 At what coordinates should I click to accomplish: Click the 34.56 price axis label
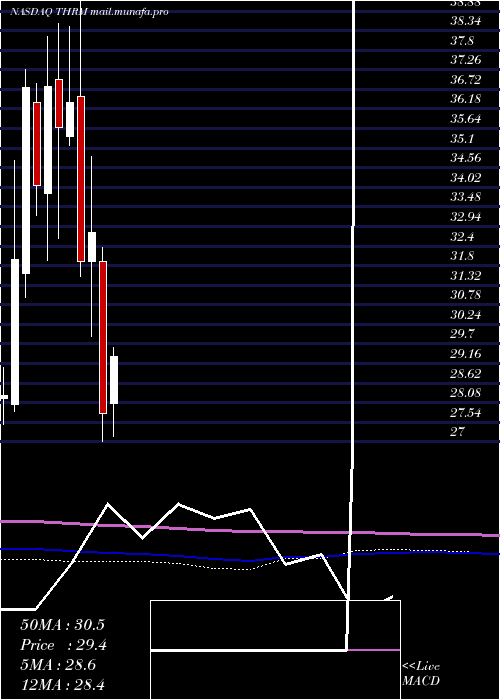coord(466,158)
